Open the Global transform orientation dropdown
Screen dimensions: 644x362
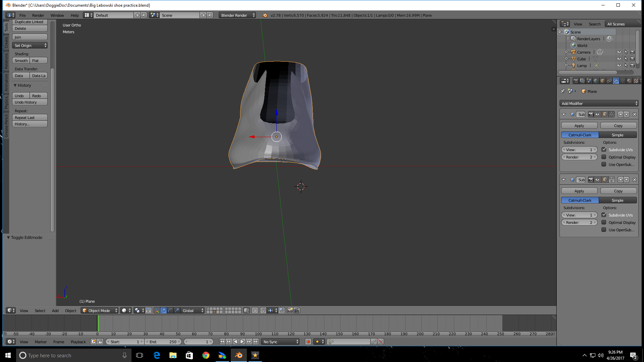coord(193,311)
